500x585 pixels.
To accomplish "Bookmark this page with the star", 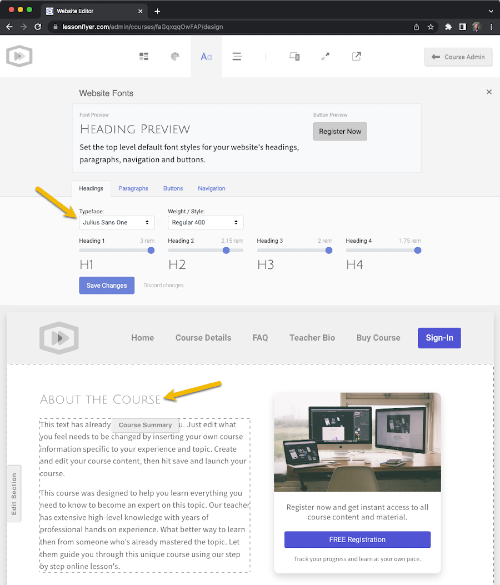I will 431,27.
